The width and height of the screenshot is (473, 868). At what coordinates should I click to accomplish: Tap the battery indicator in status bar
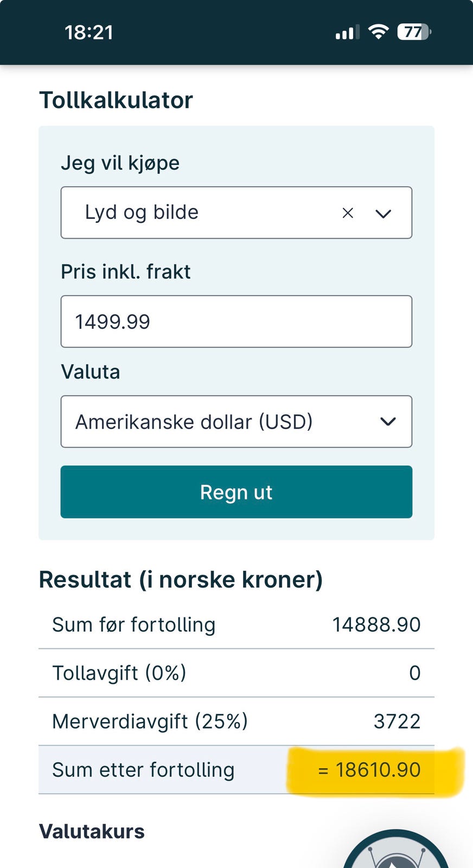(414, 32)
